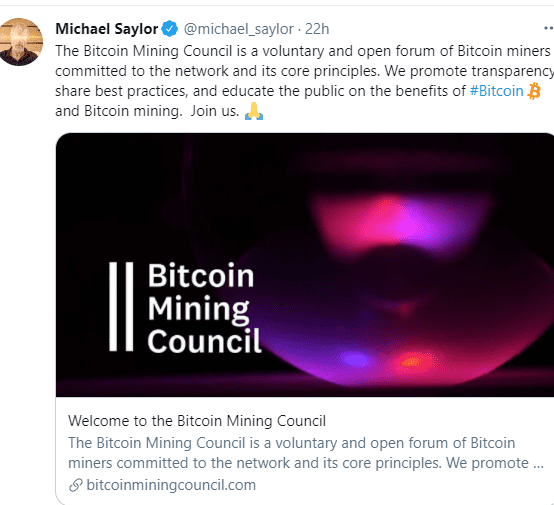The height and width of the screenshot is (505, 554).
Task: Open the 22h timestamp permalink
Action: [317, 29]
